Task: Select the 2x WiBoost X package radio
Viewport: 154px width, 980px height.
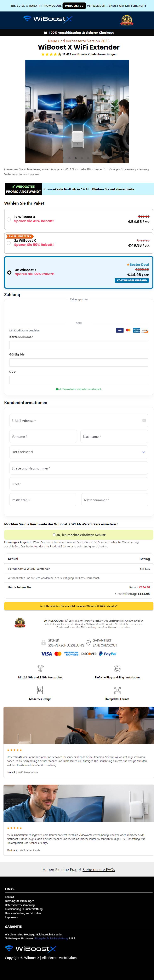Action: (x=9, y=243)
